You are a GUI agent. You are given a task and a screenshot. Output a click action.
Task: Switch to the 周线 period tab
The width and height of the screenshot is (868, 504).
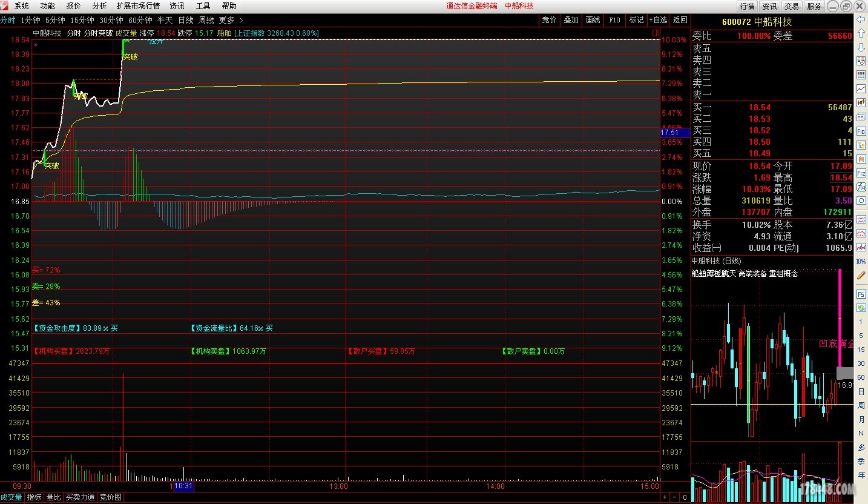click(x=206, y=20)
